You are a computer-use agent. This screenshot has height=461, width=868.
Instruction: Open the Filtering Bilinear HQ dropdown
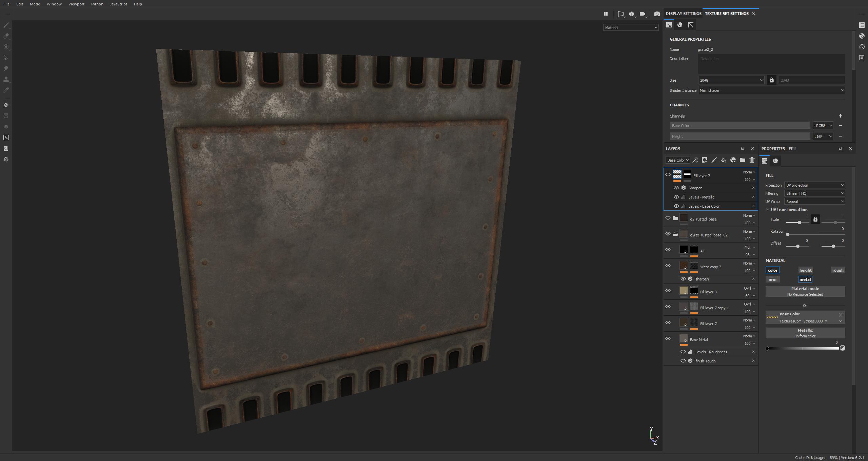[x=814, y=193]
